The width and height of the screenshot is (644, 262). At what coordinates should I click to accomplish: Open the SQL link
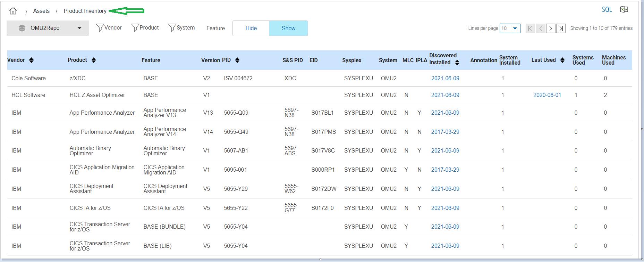pyautogui.click(x=607, y=10)
